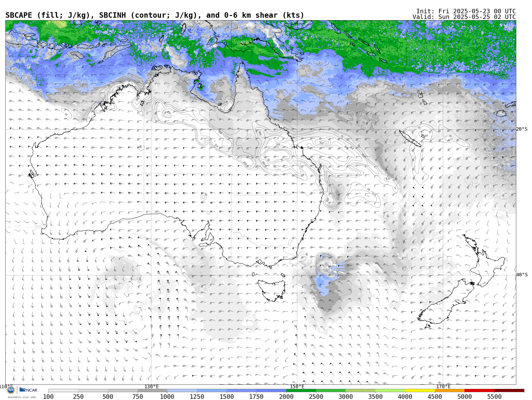Click the '1250' color bar tick label

click(x=197, y=397)
